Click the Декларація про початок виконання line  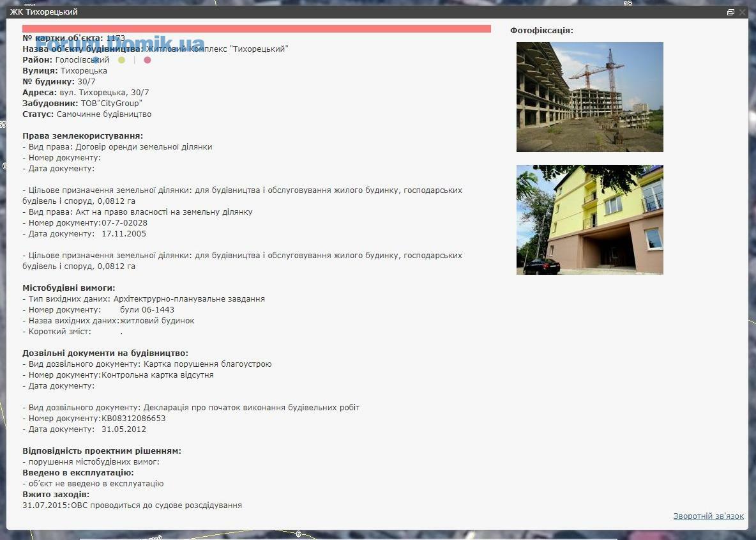(x=191, y=407)
